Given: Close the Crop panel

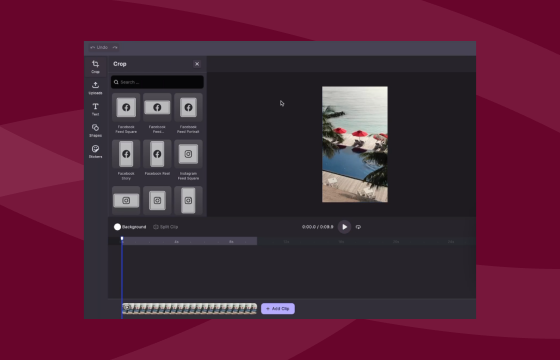Looking at the screenshot, I should 197,64.
